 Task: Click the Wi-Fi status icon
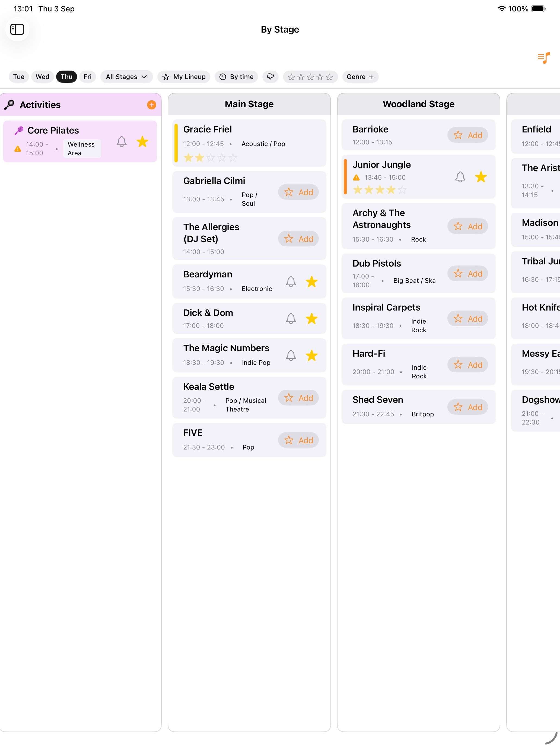(x=502, y=9)
